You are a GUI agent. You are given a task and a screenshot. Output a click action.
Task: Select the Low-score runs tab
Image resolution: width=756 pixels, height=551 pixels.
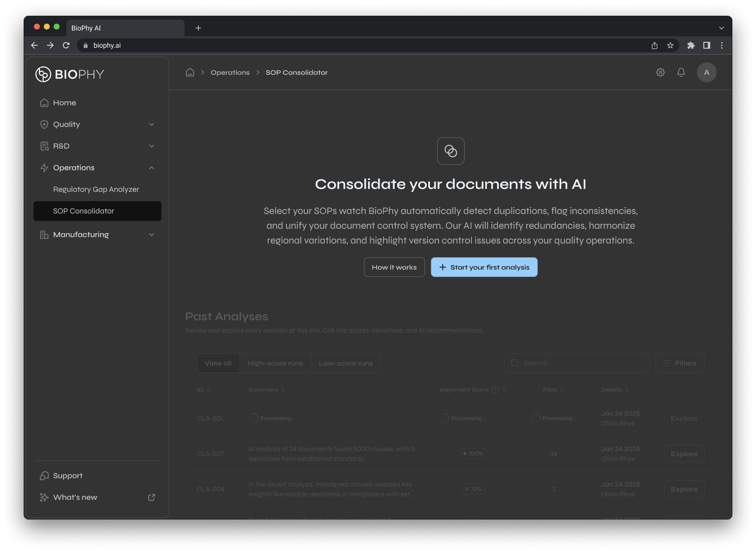coord(346,363)
